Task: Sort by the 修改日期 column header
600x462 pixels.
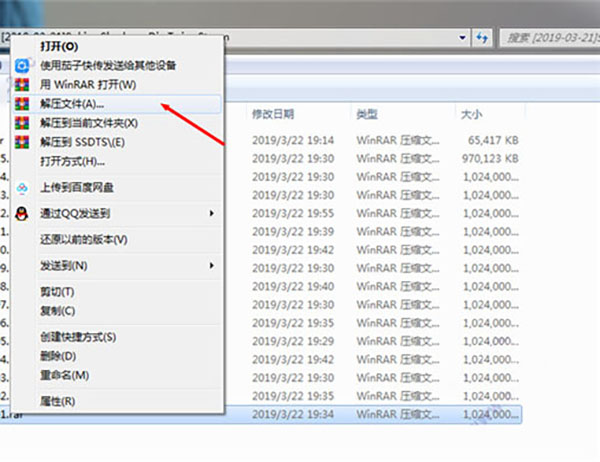Action: pos(273,114)
